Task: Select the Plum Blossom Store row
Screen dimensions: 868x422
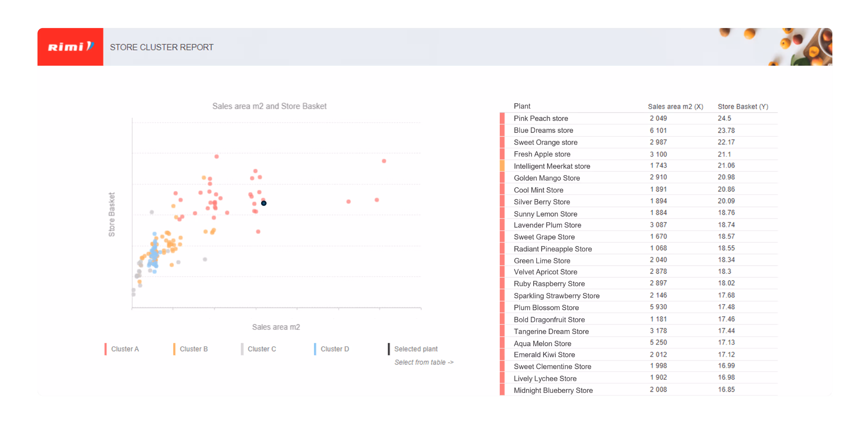Action: 546,307
